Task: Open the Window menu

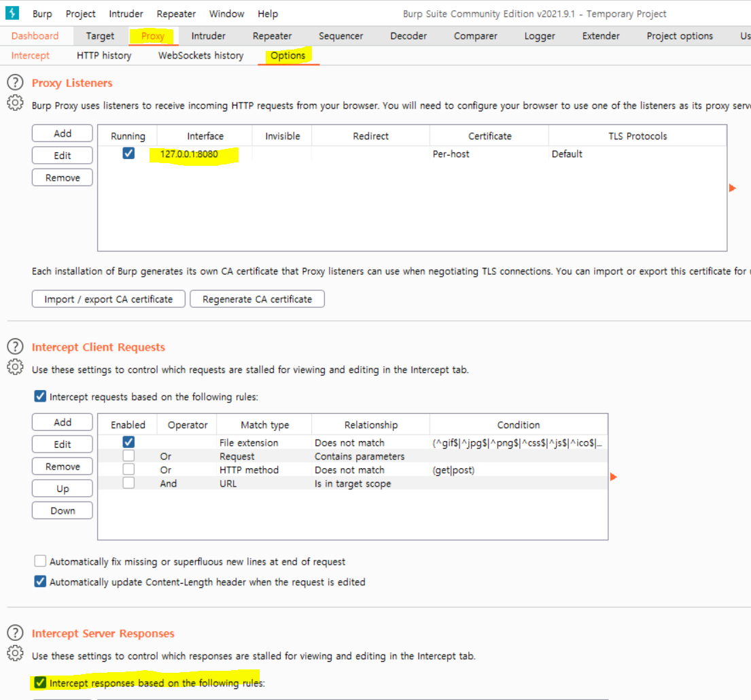Action: [x=226, y=14]
